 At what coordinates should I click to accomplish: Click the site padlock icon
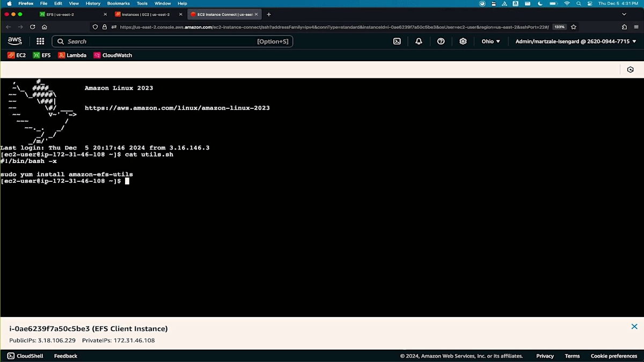(105, 27)
